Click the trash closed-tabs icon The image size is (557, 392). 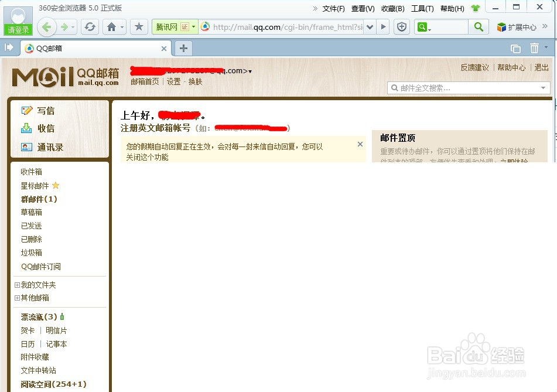point(534,48)
